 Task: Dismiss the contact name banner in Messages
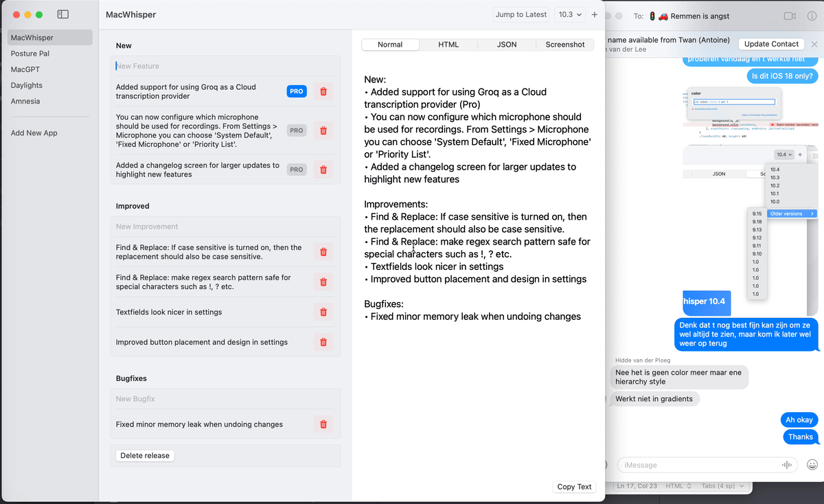[x=814, y=44]
